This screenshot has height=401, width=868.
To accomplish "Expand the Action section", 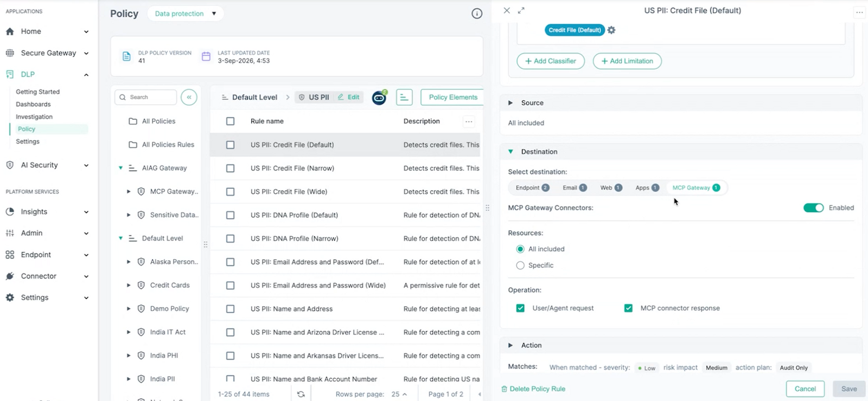I will tap(510, 345).
